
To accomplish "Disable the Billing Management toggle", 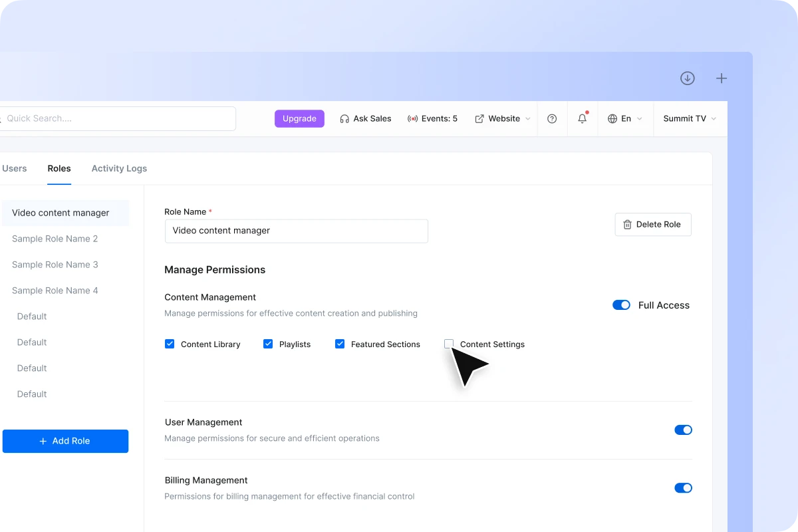I will tap(683, 487).
